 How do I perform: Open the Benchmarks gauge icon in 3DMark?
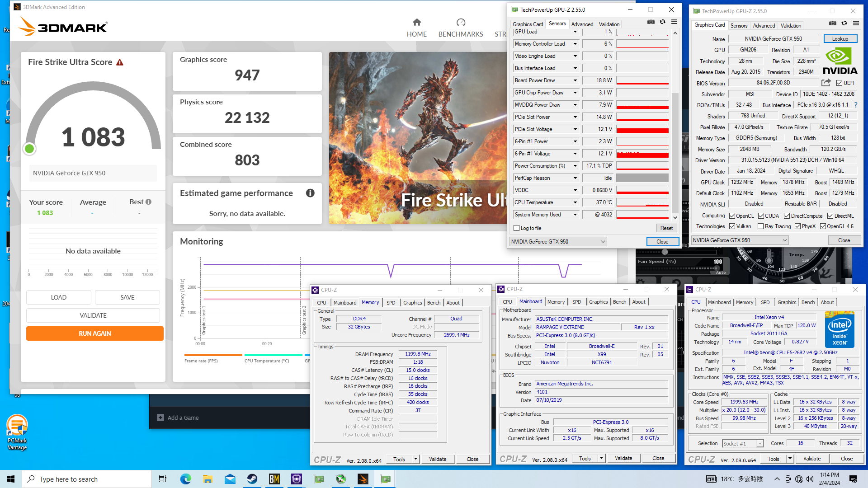461,22
